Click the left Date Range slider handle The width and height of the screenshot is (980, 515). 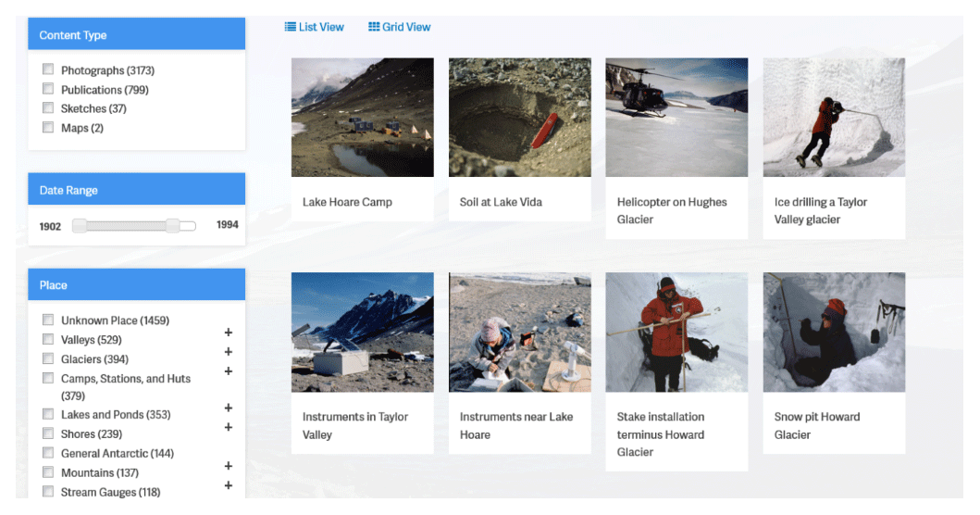point(80,226)
